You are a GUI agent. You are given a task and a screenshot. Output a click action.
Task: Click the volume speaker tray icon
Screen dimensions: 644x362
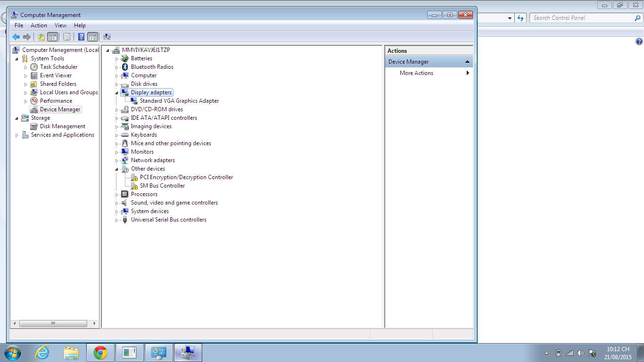click(x=580, y=353)
